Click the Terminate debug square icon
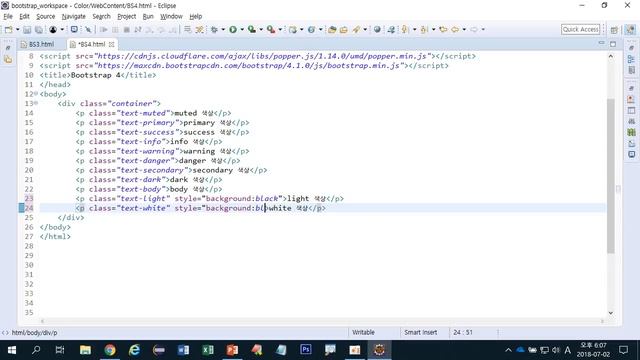 pos(127,29)
